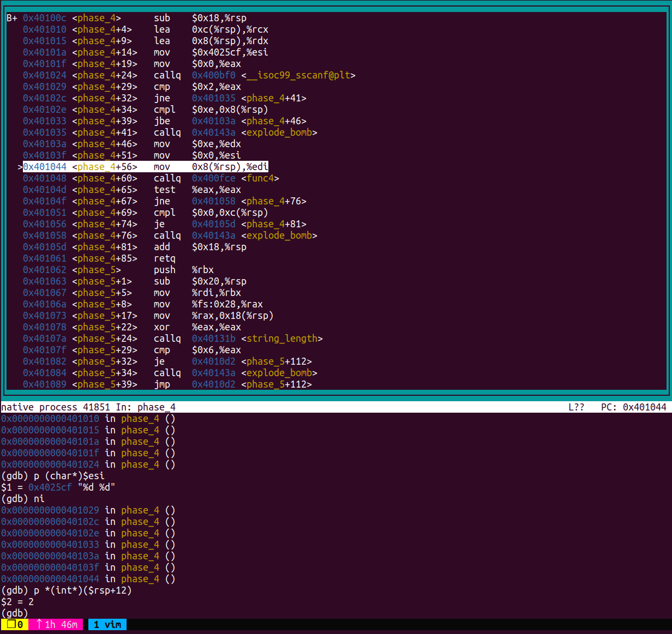Click the 'retq' instruction at phase_4+85

[x=165, y=258]
